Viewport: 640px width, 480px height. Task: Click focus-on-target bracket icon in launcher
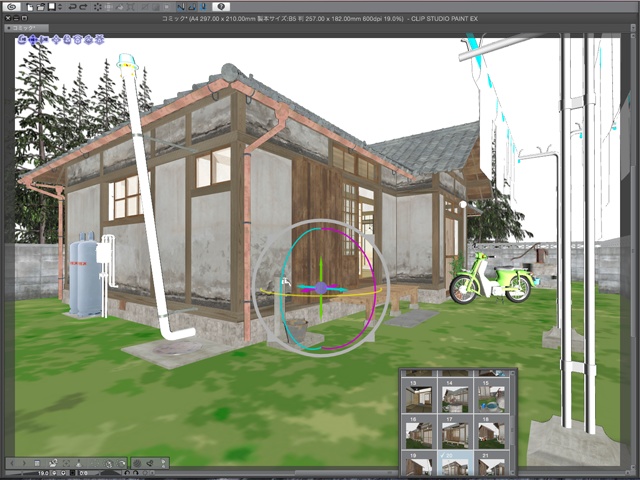(x=67, y=463)
